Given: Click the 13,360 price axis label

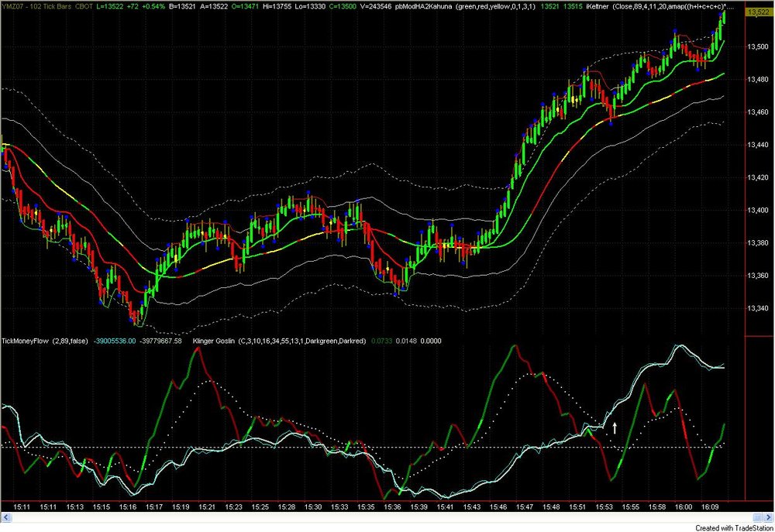Looking at the screenshot, I should click(758, 275).
